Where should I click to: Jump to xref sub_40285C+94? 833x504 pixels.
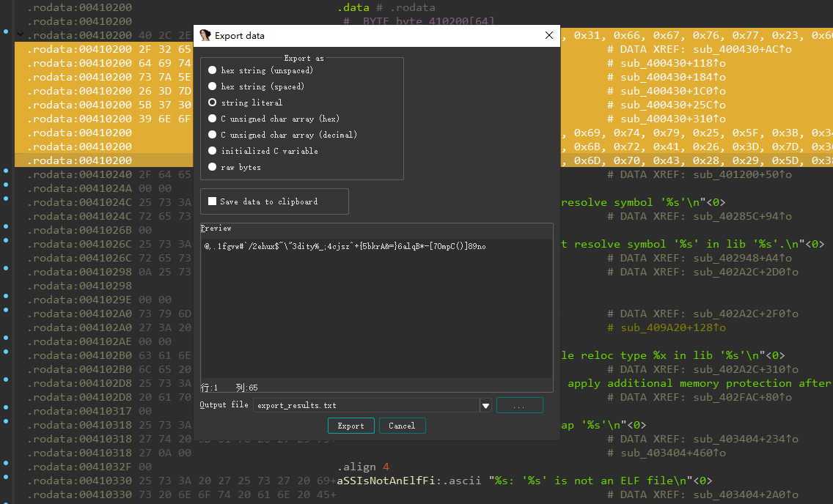pyautogui.click(x=742, y=216)
